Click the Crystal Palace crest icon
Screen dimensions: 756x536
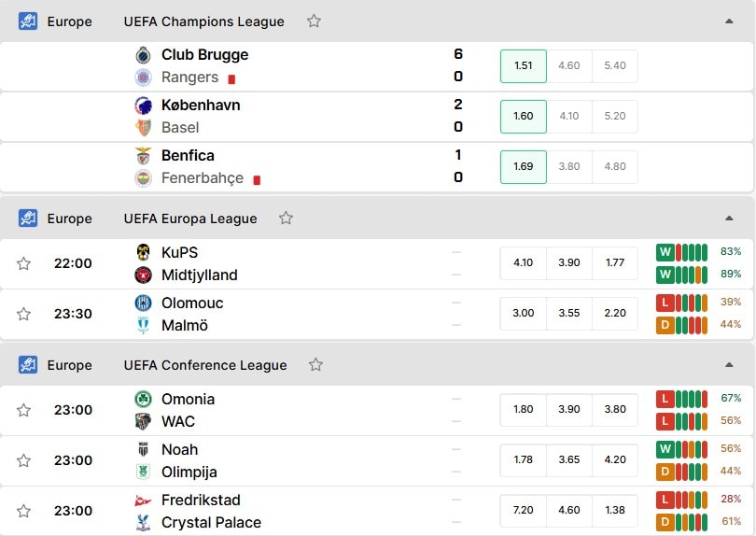coord(143,523)
